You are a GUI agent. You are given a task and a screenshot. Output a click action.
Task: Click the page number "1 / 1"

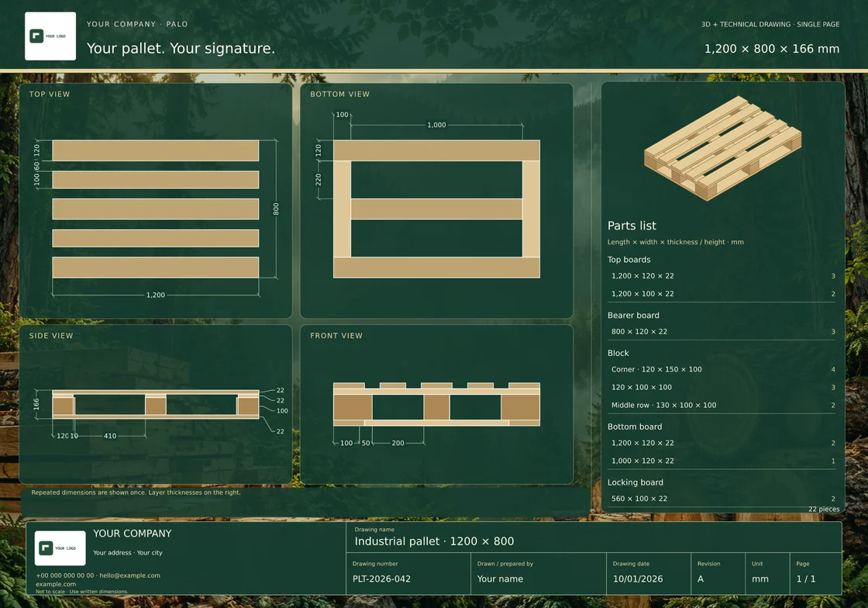[806, 579]
